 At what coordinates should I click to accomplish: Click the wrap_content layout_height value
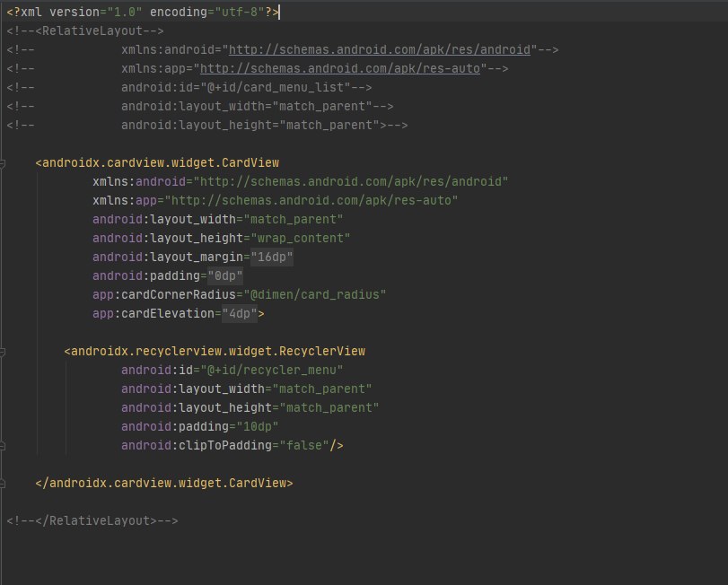tap(301, 239)
